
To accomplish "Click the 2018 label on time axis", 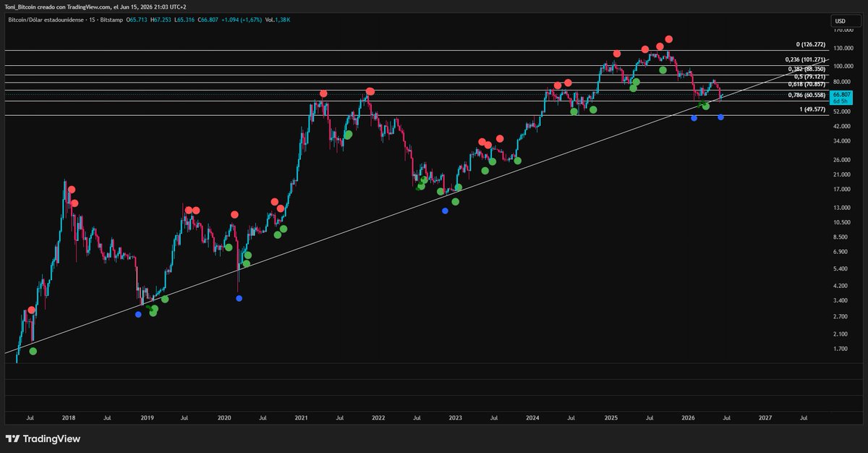I will click(x=69, y=418).
